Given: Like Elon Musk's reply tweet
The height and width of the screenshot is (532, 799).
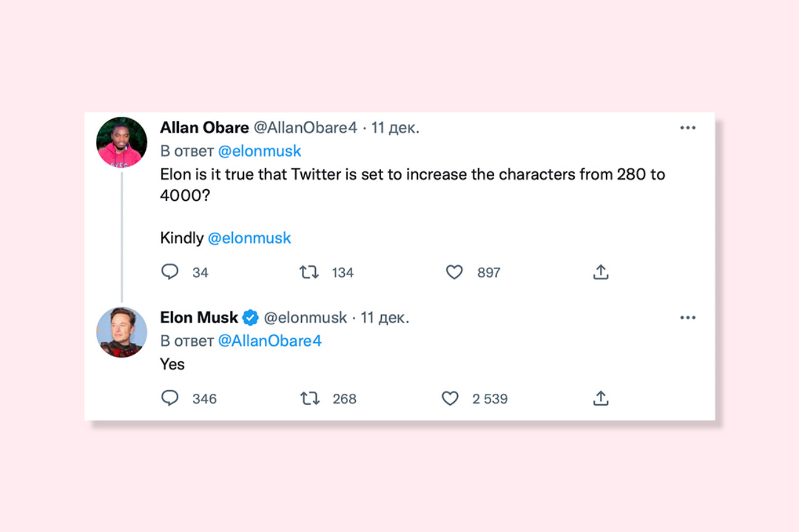Looking at the screenshot, I should point(451,398).
